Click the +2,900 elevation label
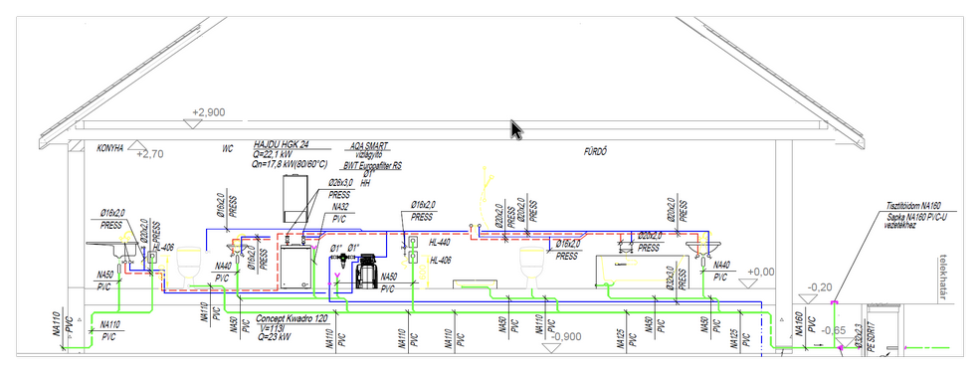980x373 pixels. click(209, 112)
